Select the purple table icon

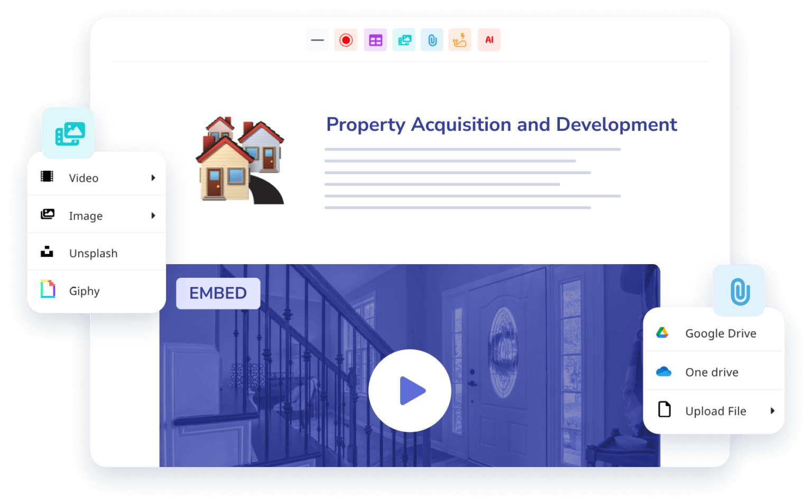pos(375,40)
